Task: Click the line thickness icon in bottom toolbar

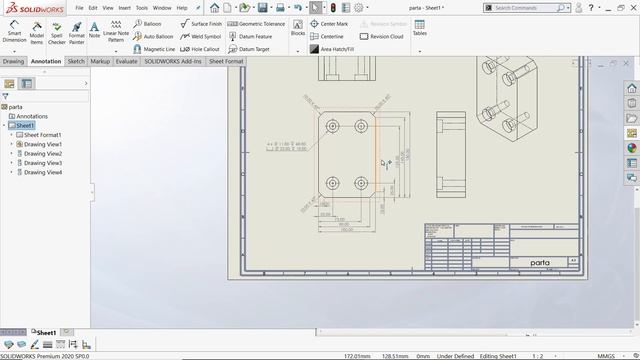Action: coord(47,345)
